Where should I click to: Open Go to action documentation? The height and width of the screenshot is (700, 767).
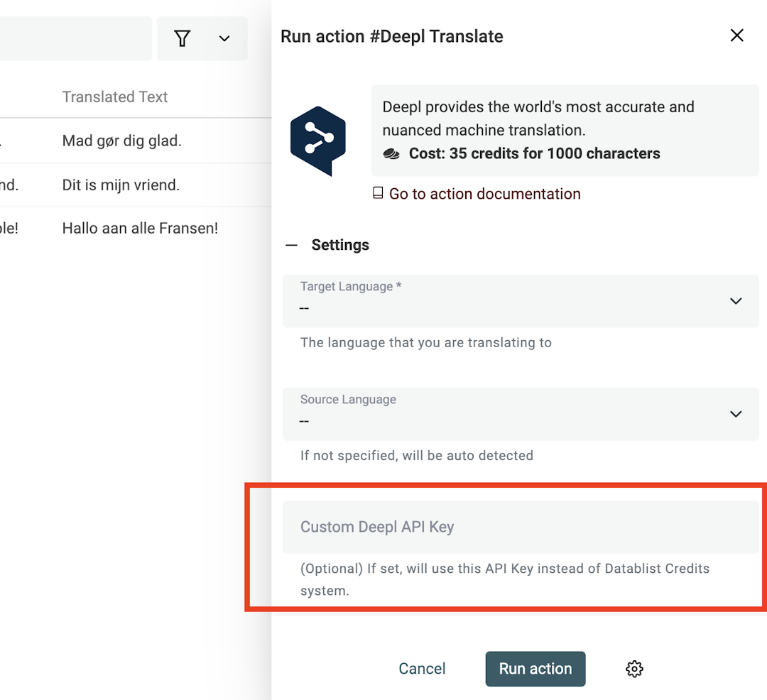tap(484, 193)
